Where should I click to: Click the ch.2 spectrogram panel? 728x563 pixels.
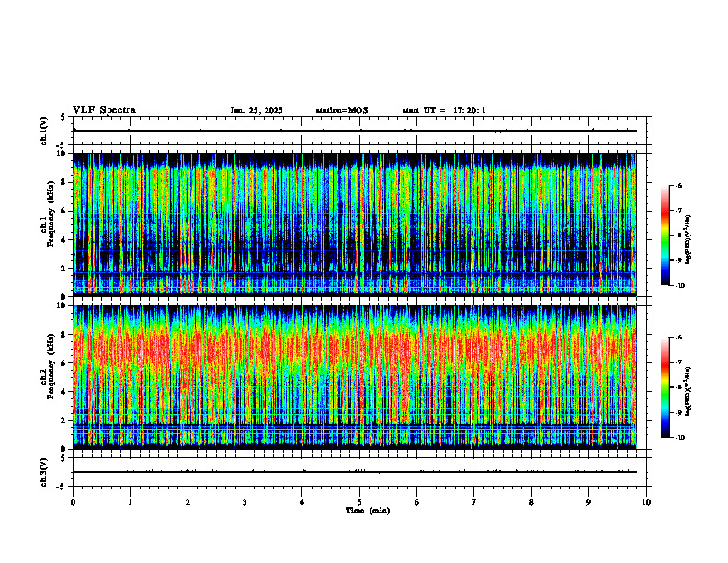click(355, 377)
